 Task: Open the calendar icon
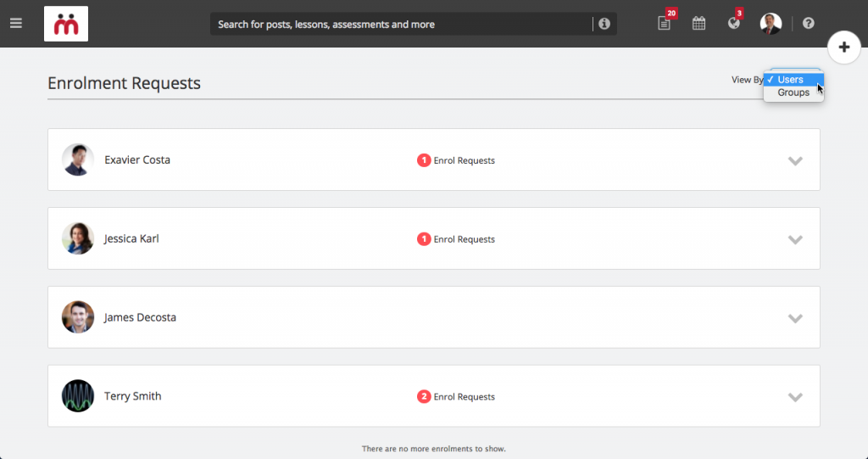click(x=698, y=23)
